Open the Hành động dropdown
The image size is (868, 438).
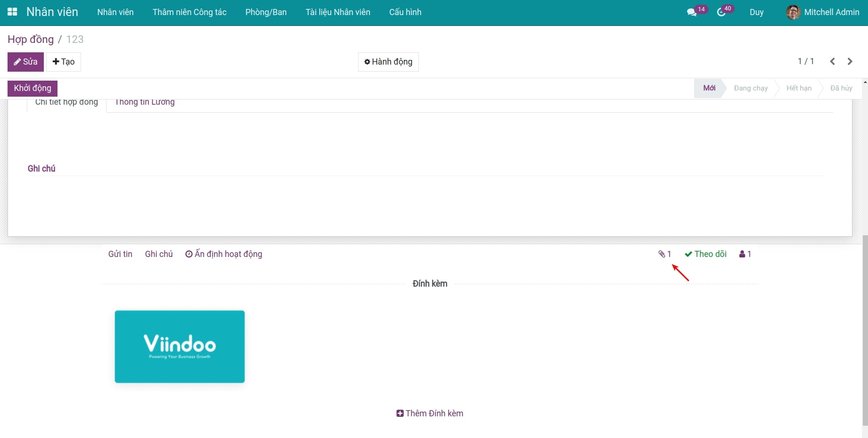click(388, 62)
